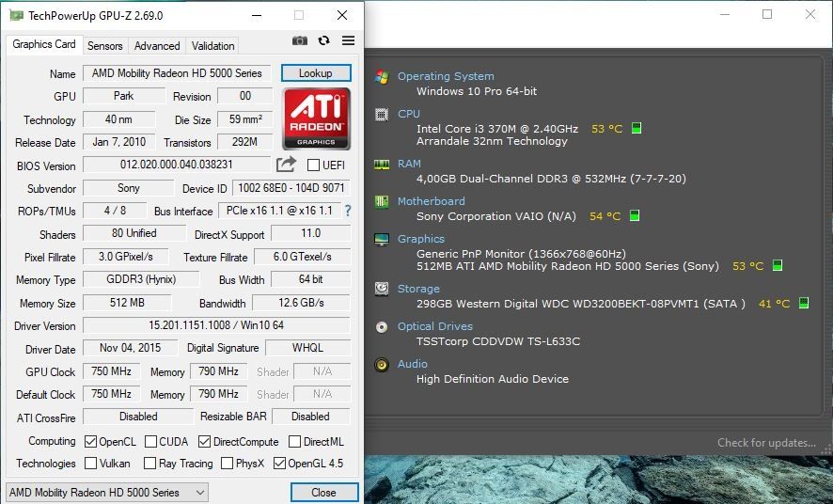
Task: Open the Audio section link
Action: [x=412, y=364]
